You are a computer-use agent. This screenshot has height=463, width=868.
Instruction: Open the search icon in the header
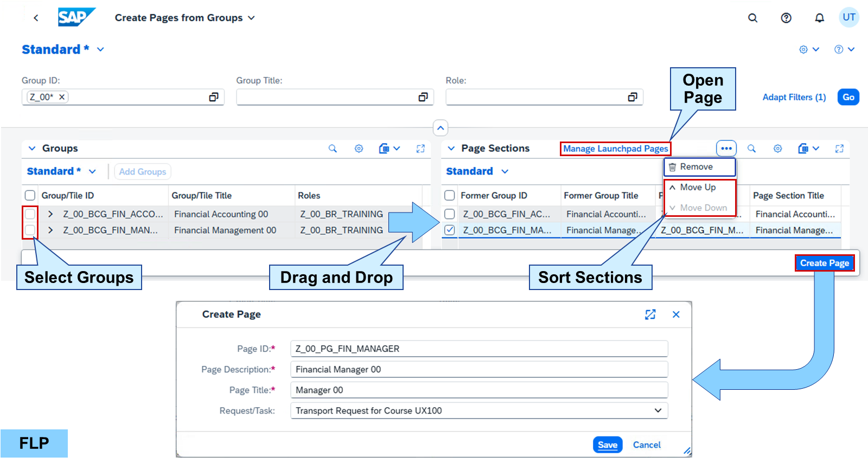752,18
